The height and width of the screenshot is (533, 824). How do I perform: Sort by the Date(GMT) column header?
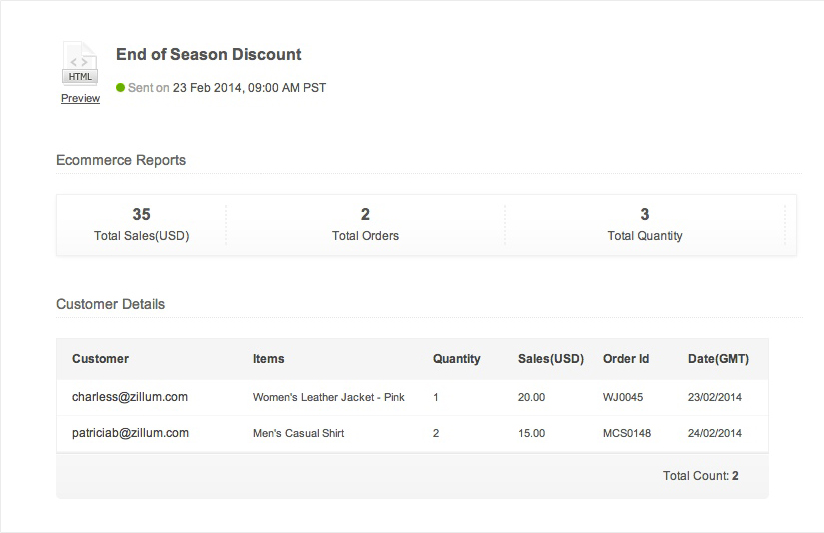(718, 359)
